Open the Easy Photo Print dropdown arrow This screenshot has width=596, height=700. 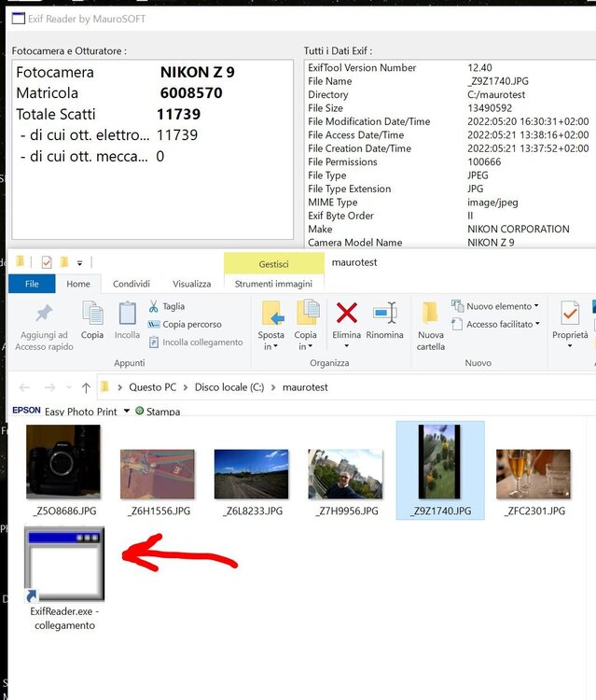(x=127, y=411)
